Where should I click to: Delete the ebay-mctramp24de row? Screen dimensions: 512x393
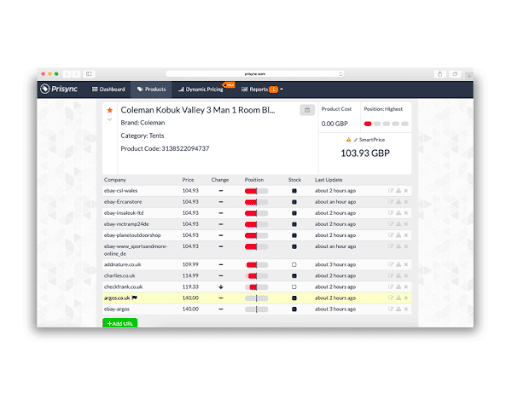[x=406, y=224]
